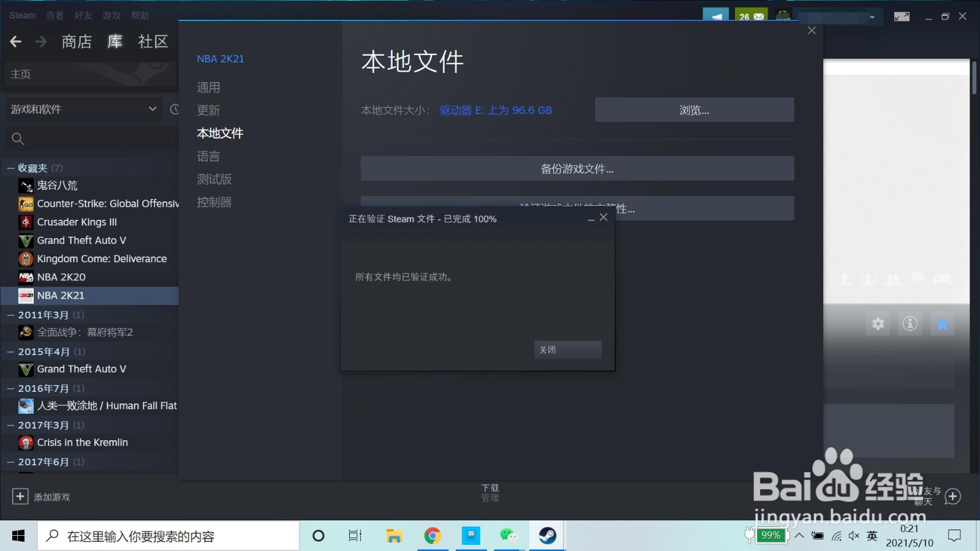Click the Windows taskbar search box
Viewport: 980px width, 551px height.
pos(169,536)
